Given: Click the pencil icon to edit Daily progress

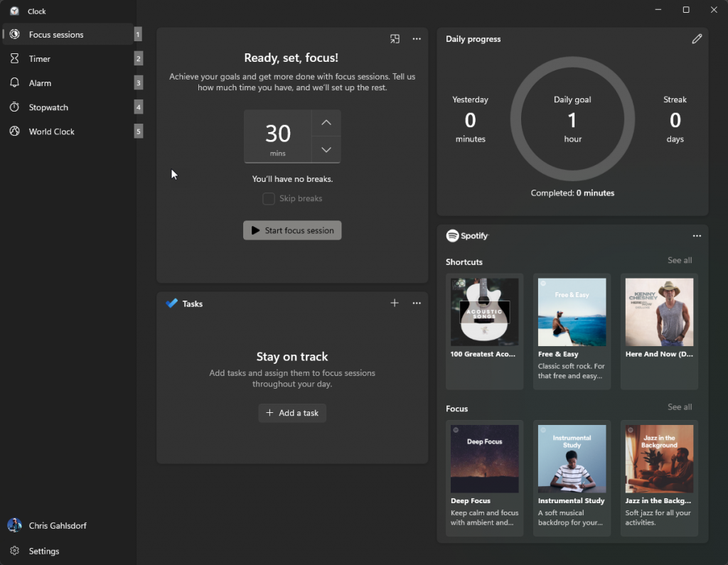Looking at the screenshot, I should (697, 38).
